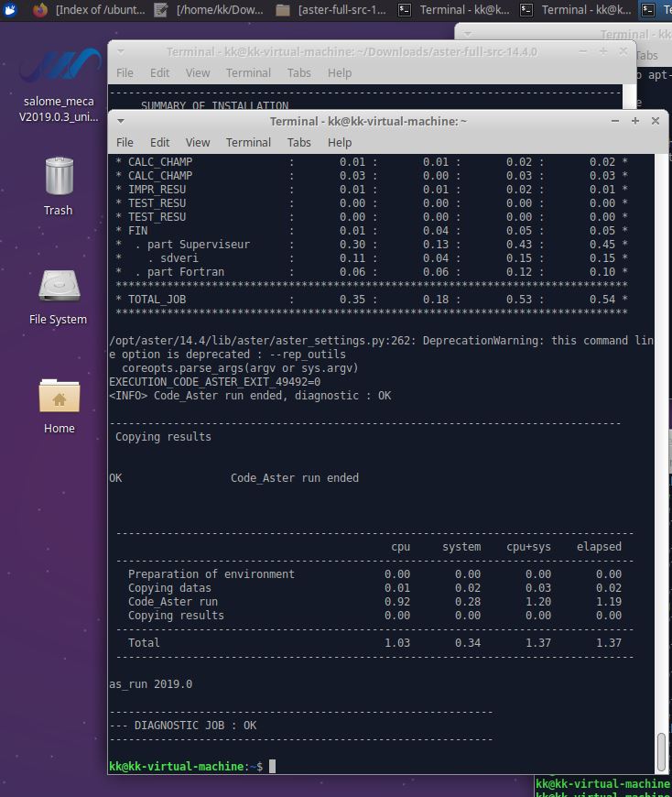Click the '. part Fortran' row
The height and width of the screenshot is (797, 672).
[372, 272]
